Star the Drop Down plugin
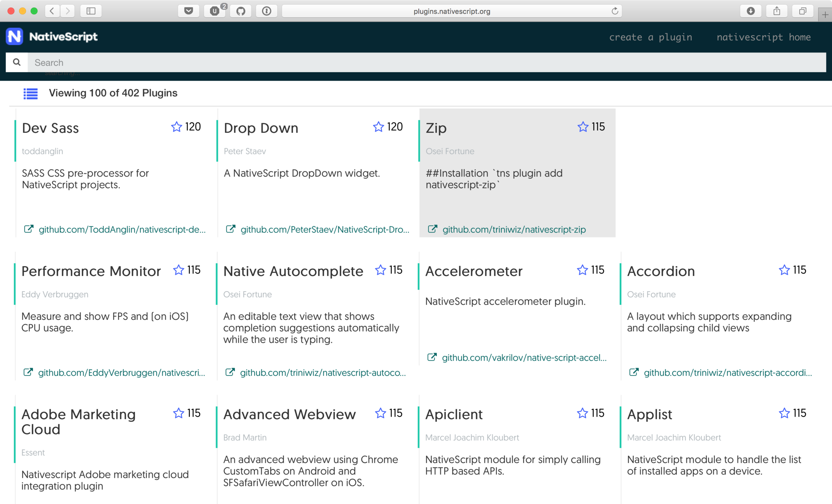The height and width of the screenshot is (504, 832). click(x=378, y=127)
